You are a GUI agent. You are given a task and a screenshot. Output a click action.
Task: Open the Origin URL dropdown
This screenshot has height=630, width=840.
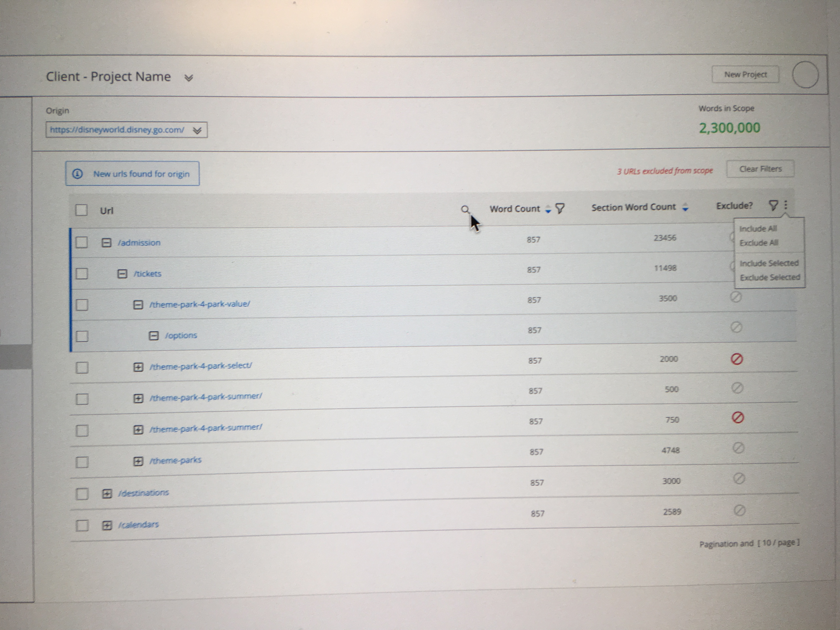click(197, 131)
